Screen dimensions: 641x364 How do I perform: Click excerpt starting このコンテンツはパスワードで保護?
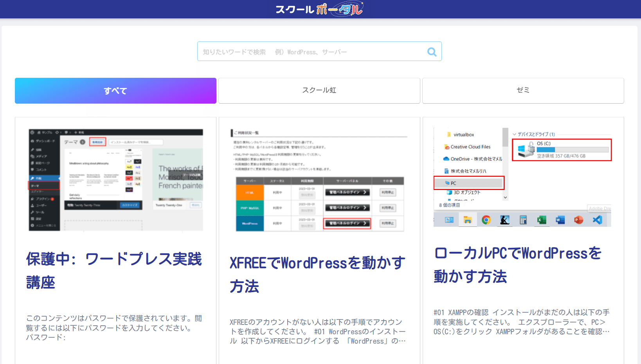point(114,328)
